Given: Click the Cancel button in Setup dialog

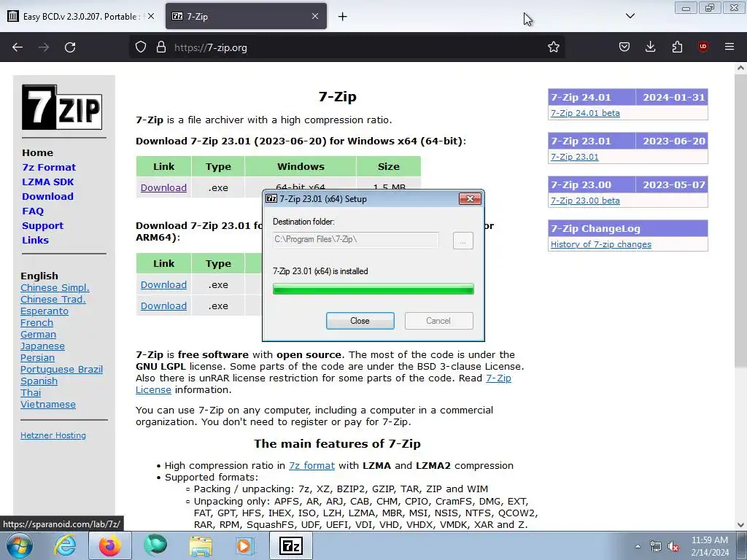Looking at the screenshot, I should 438,321.
